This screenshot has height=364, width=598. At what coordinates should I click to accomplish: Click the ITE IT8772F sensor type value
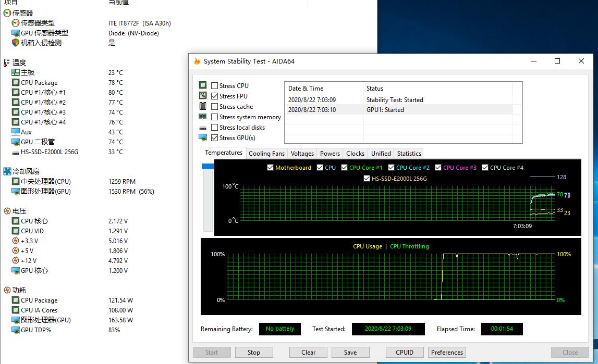point(140,23)
